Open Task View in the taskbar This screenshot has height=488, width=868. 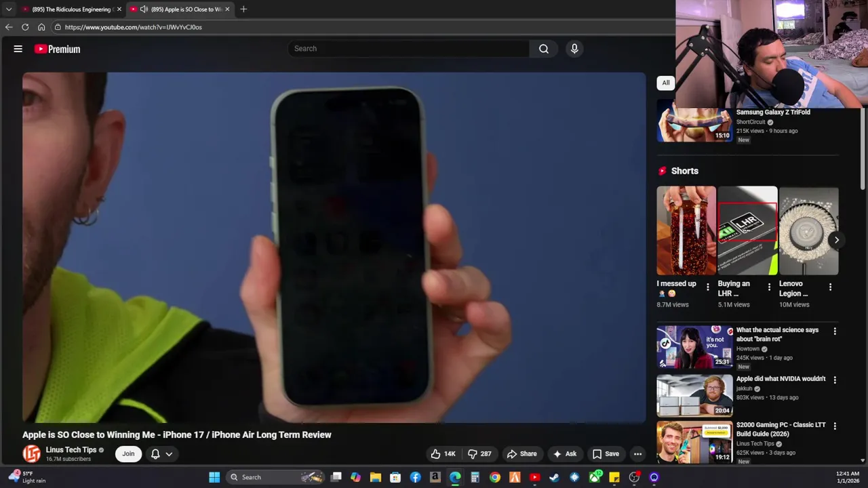point(336,477)
